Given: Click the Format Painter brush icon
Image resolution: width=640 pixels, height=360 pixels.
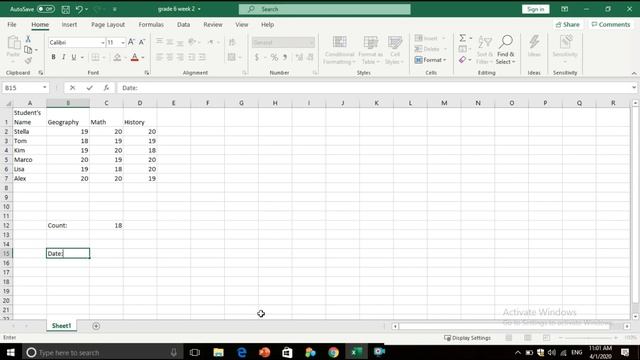Looking at the screenshot, I should (28, 61).
